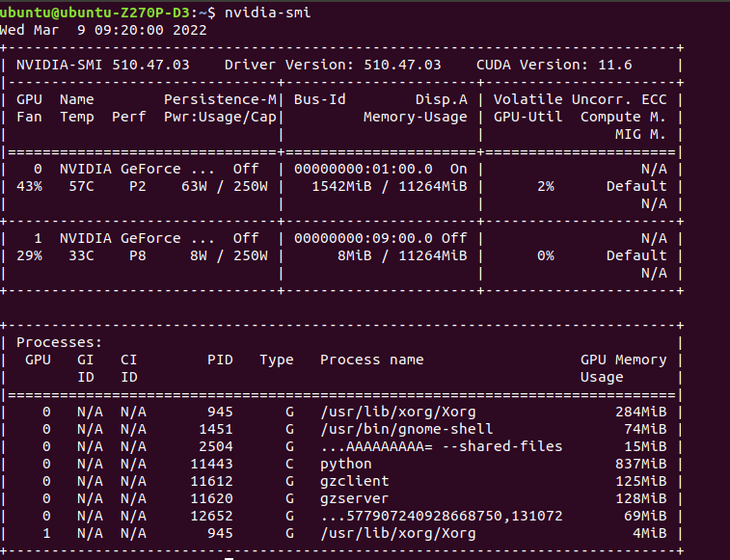The width and height of the screenshot is (730, 560).
Task: Click the "Disp.A" column header
Action: (x=442, y=99)
